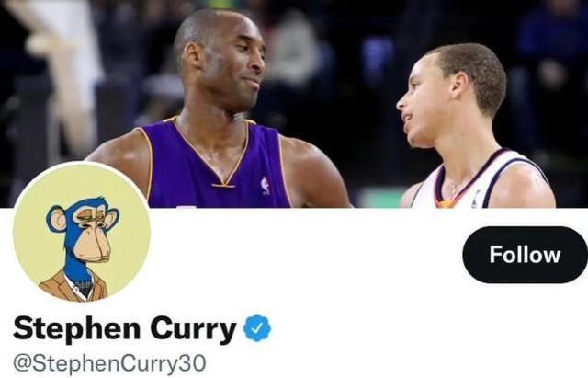588x378 pixels.
Task: Tap the NBA logo on the purple jersey
Action: click(266, 186)
